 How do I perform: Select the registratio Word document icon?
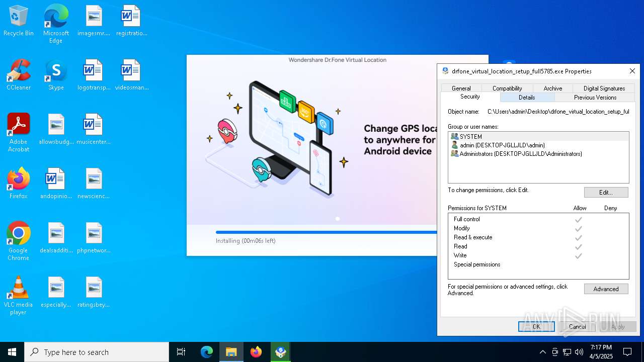click(x=131, y=21)
